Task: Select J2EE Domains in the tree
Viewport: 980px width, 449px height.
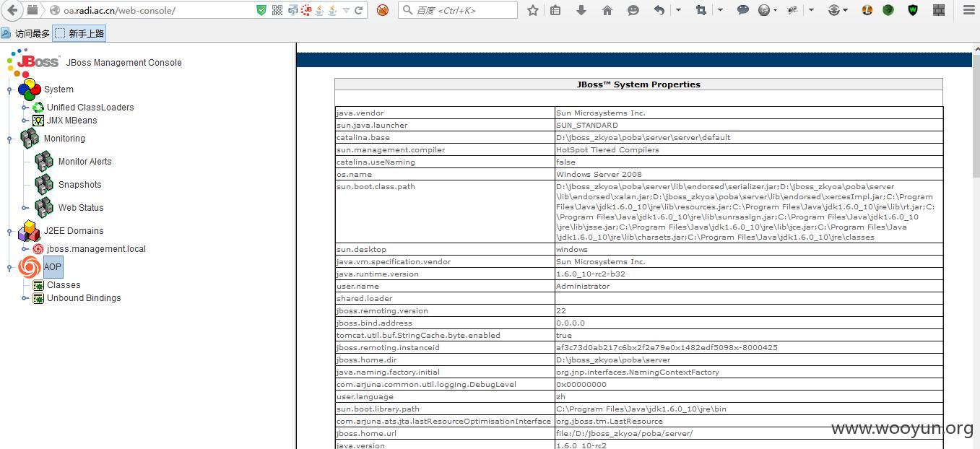Action: tap(74, 231)
